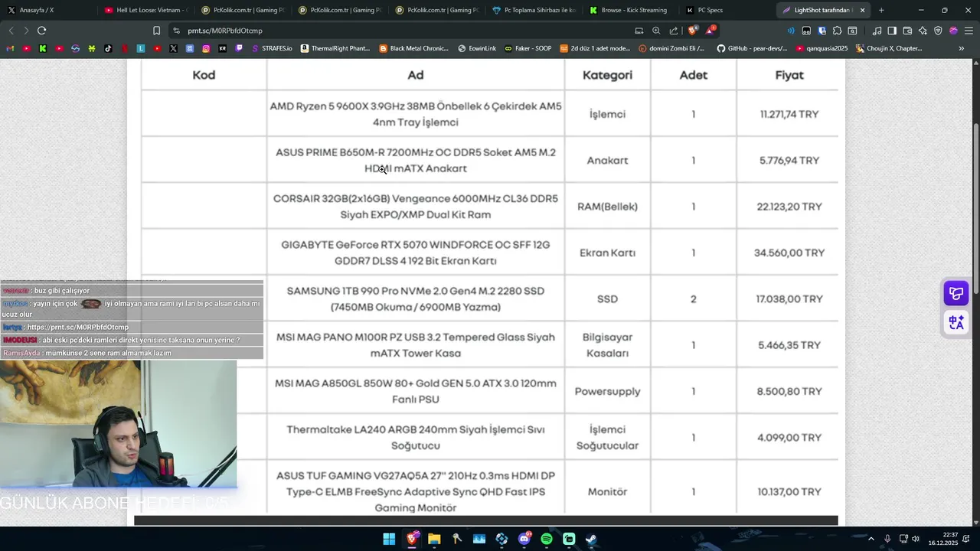The width and height of the screenshot is (980, 551).
Task: Open Brave Shields lion icon
Action: pos(693,31)
